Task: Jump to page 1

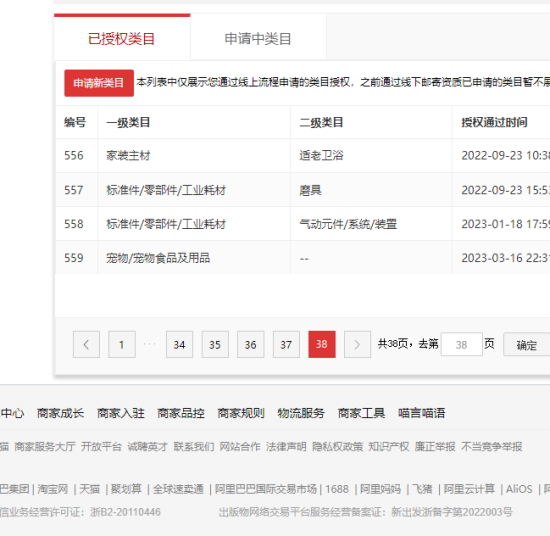Action: tap(122, 344)
